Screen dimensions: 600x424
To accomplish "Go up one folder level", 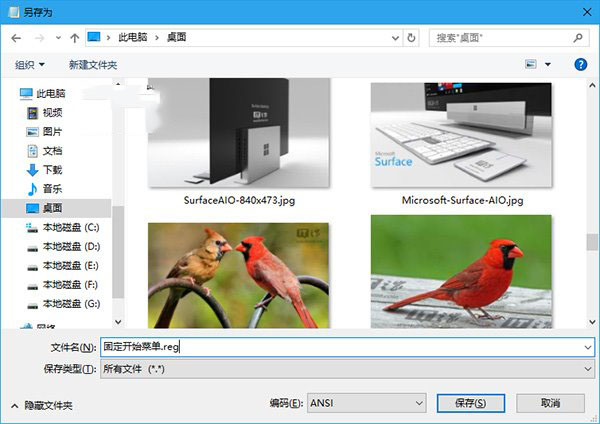I will point(75,38).
